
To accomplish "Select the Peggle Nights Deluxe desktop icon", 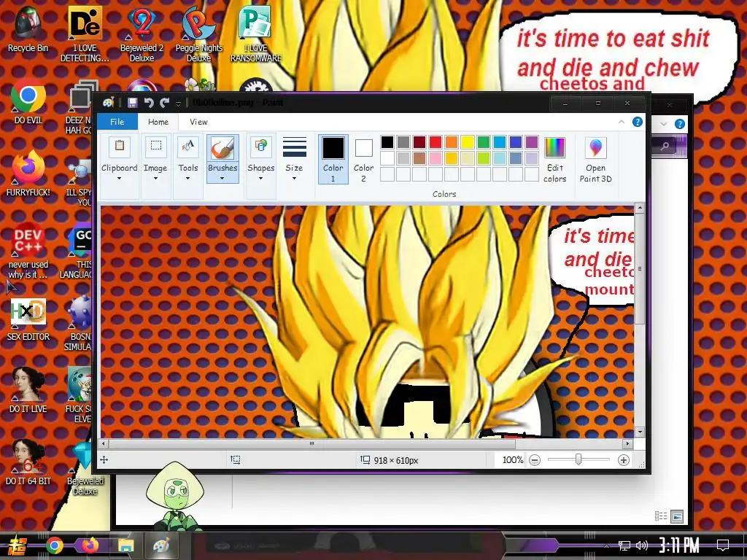I will point(198,34).
